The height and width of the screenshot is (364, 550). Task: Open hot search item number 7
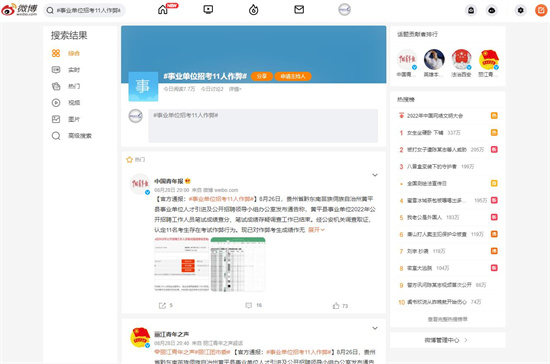(417, 251)
